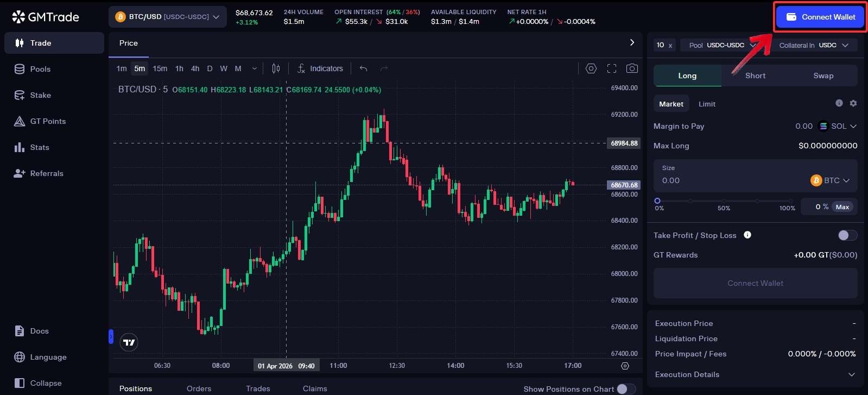Click the Take Profit / Stop Loss info icon
This screenshot has width=868, height=395.
(x=747, y=235)
